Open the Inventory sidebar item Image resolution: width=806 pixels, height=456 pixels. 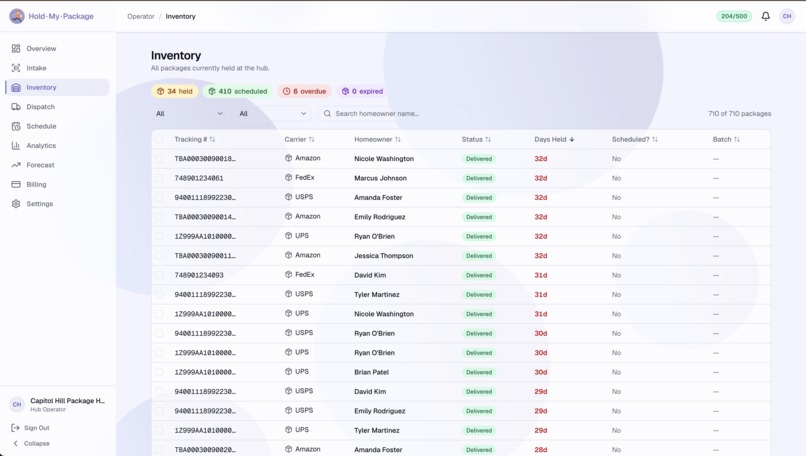click(x=58, y=87)
